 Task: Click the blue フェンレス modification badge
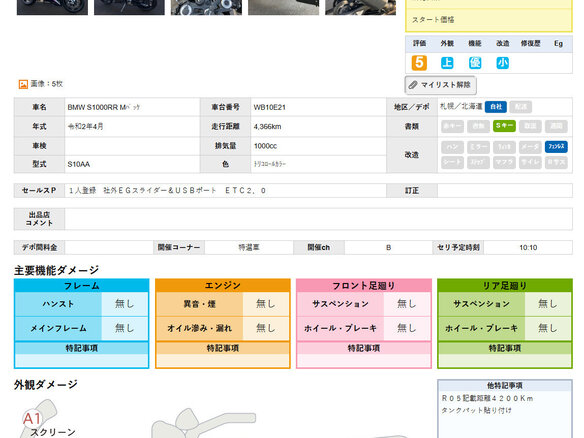point(556,146)
